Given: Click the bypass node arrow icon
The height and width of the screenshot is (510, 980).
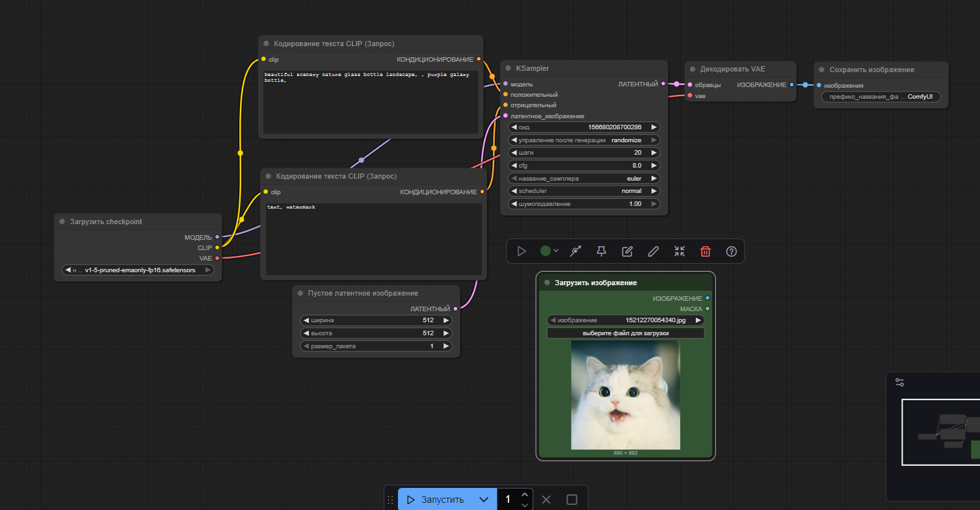Looking at the screenshot, I should pyautogui.click(x=576, y=251).
